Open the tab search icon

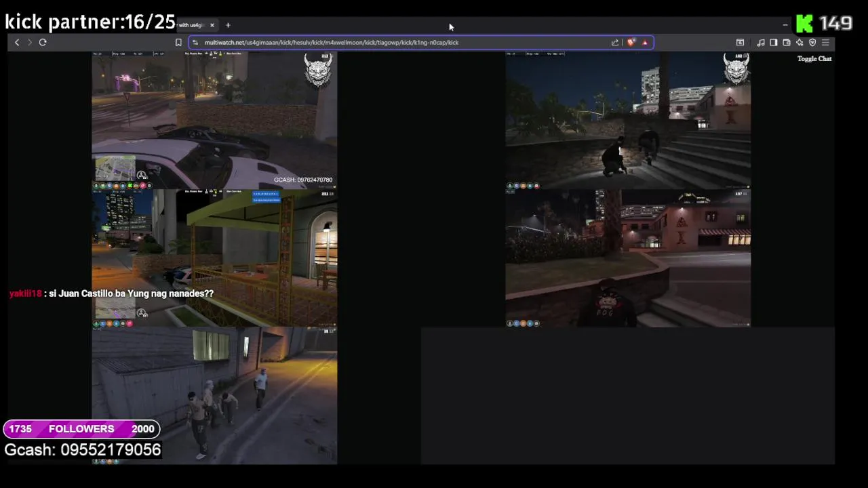(x=740, y=42)
